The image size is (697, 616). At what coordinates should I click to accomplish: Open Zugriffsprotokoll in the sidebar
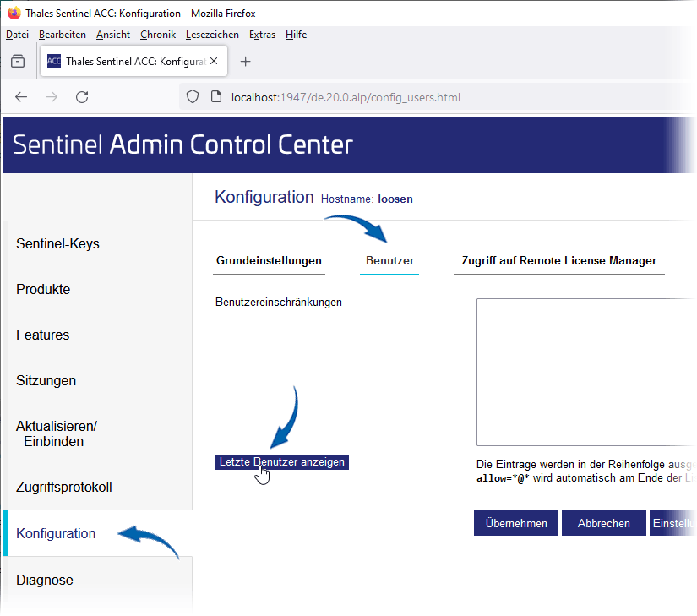click(64, 487)
